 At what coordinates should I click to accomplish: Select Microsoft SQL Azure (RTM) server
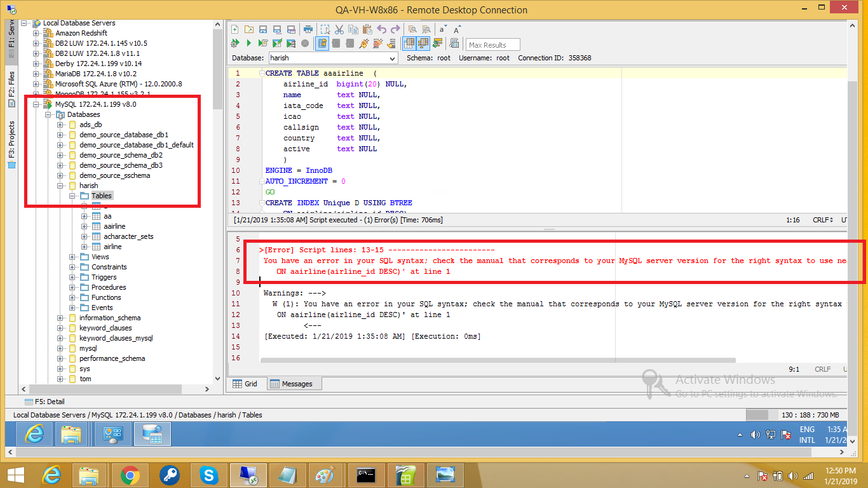coord(119,84)
